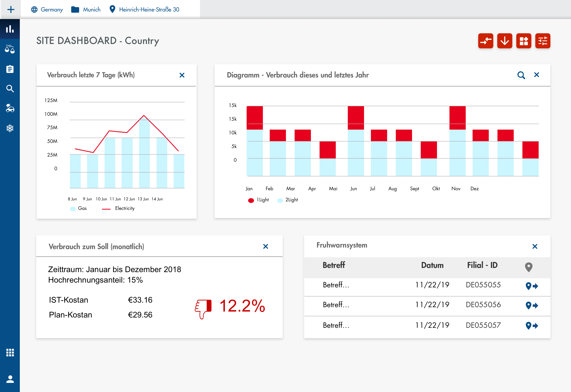Click the 12.2% deviation value

[242, 306]
